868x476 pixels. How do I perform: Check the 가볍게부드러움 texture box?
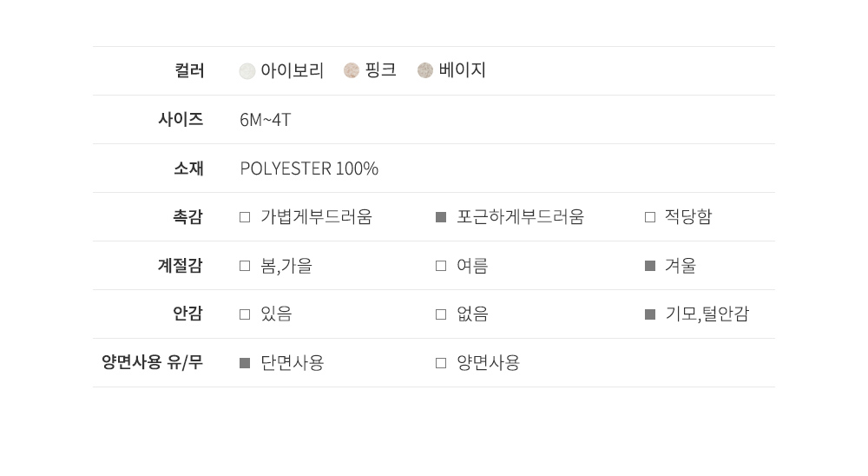pos(245,217)
